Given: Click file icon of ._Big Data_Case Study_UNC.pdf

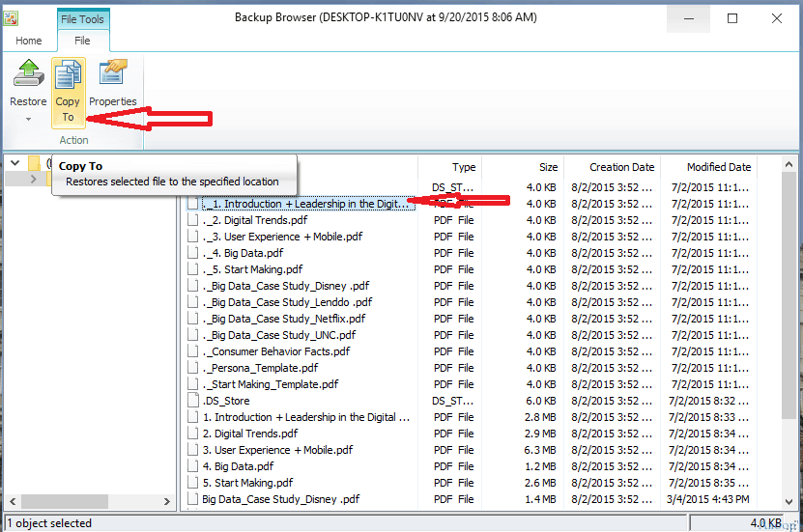Looking at the screenshot, I should click(x=192, y=335).
